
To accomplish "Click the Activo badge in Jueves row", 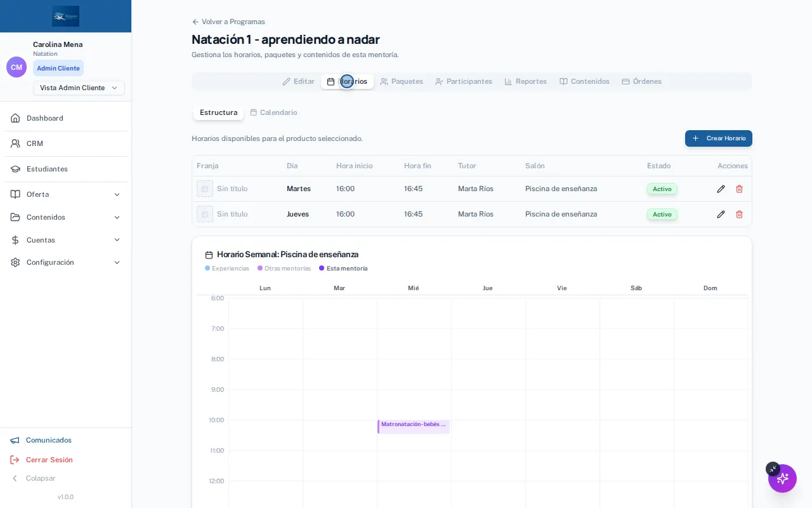I will (662, 214).
